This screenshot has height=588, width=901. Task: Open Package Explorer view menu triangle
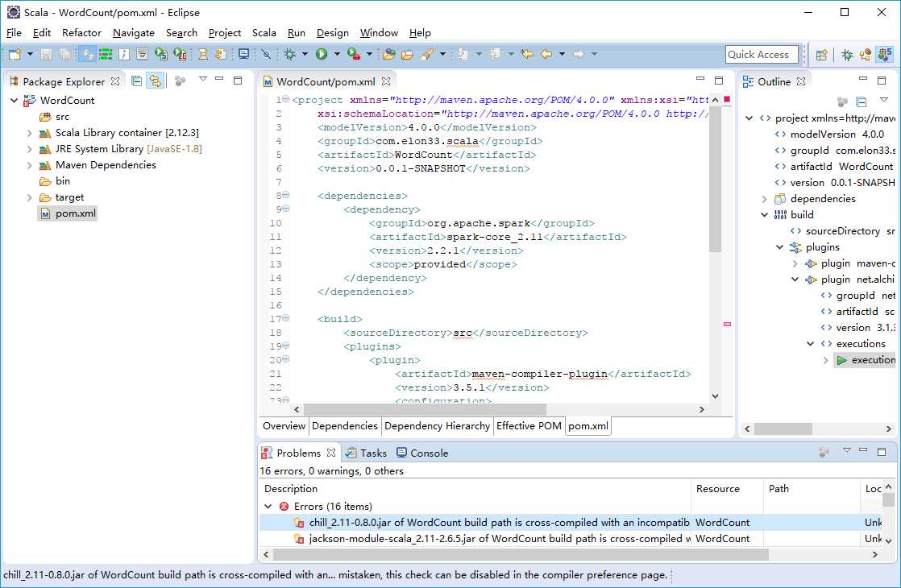(202, 79)
